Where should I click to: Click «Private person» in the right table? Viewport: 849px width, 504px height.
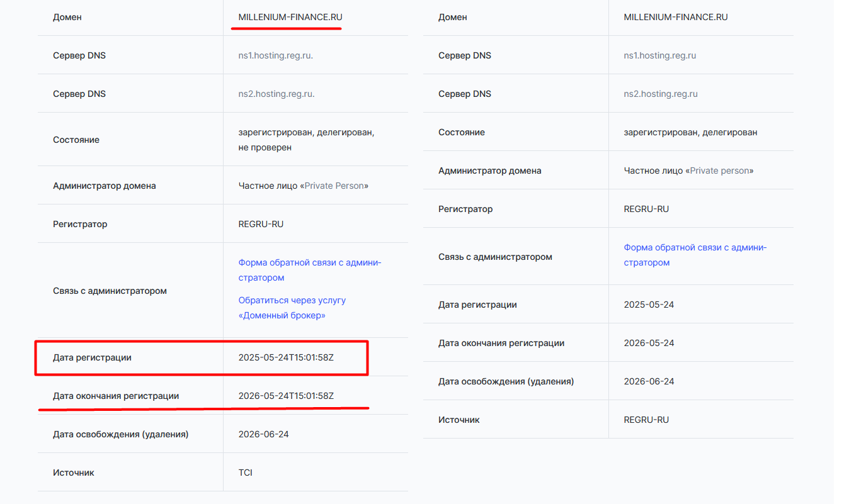tap(720, 171)
